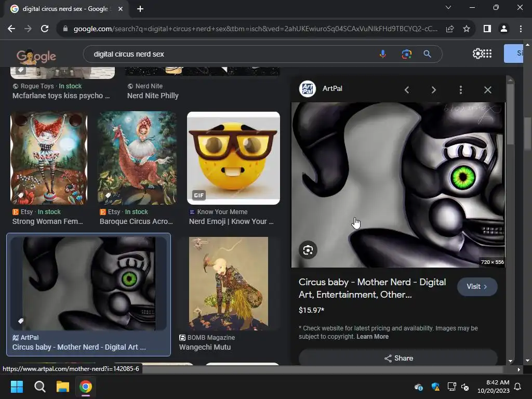Share this page from the address bar
This screenshot has width=532, height=399.
click(x=450, y=29)
